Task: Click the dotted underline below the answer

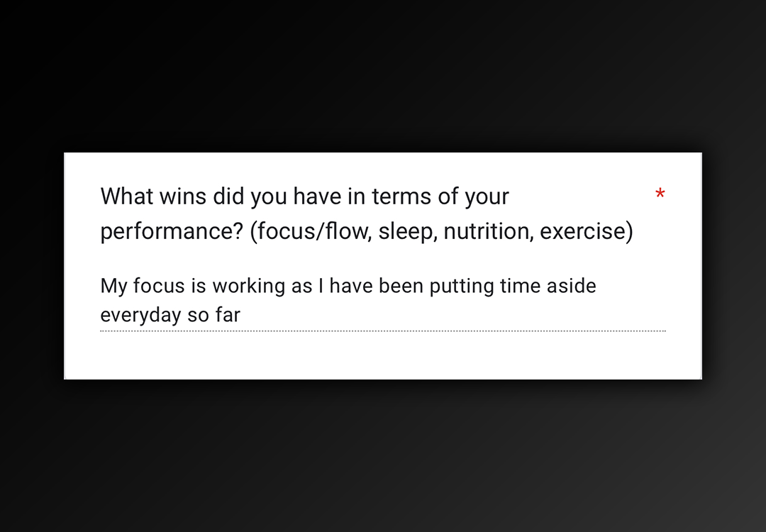Action: point(383,331)
